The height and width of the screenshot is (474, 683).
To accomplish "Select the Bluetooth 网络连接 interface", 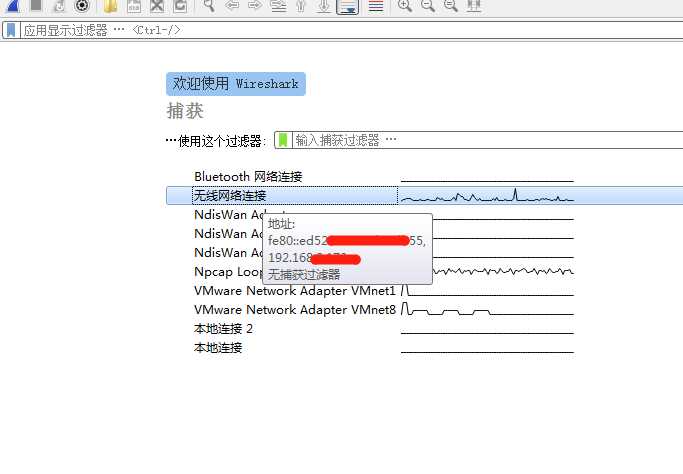I will (x=248, y=176).
